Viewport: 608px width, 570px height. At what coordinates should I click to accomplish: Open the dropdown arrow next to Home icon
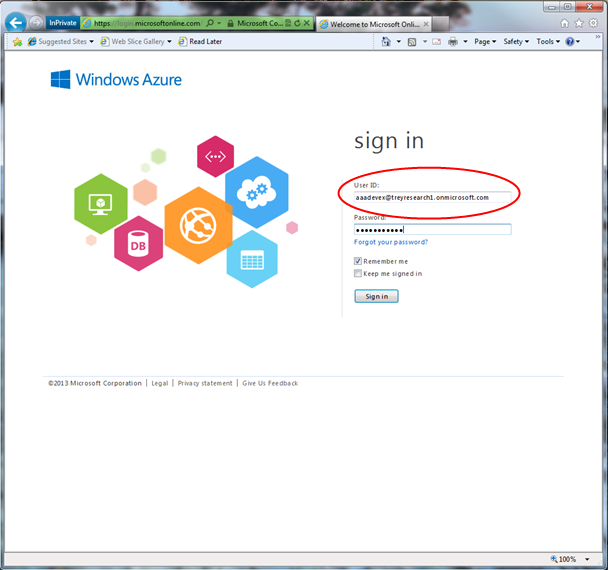coord(399,41)
